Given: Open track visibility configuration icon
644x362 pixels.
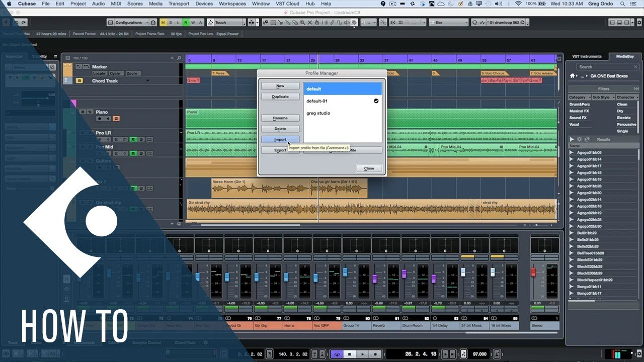Looking at the screenshot, I should (x=67, y=58).
